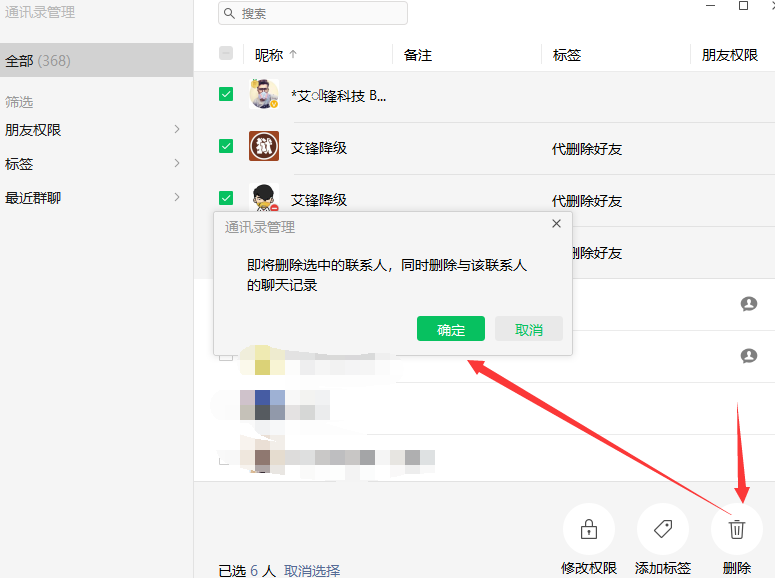The width and height of the screenshot is (775, 578).
Task: Uncheck the second row 艾锋降级 checkbox
Action: click(226, 147)
